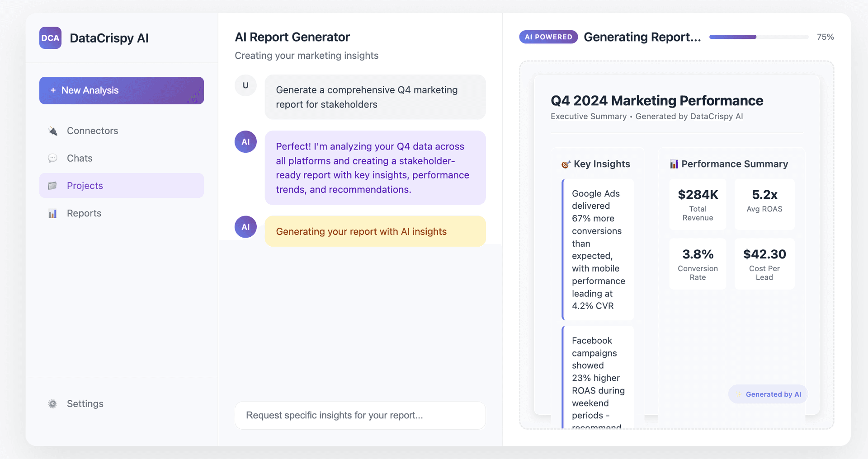Click the user avatar labeled U
This screenshot has height=459, width=868.
[245, 85]
